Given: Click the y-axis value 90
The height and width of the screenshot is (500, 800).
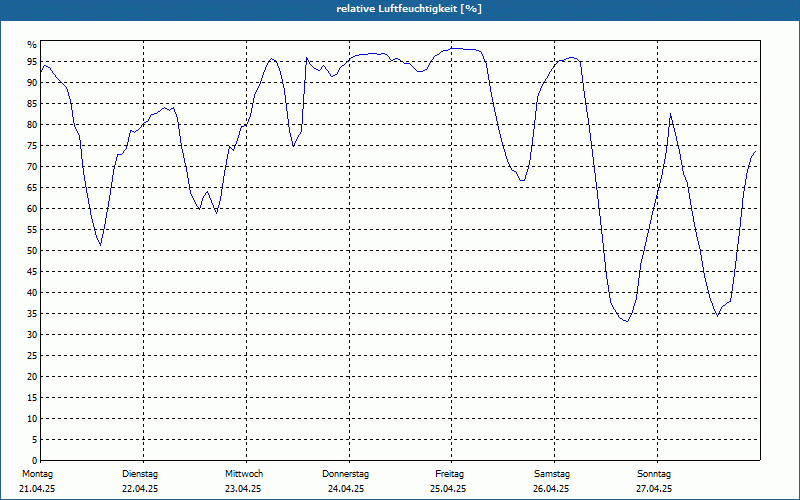Looking at the screenshot, I should 32,83.
